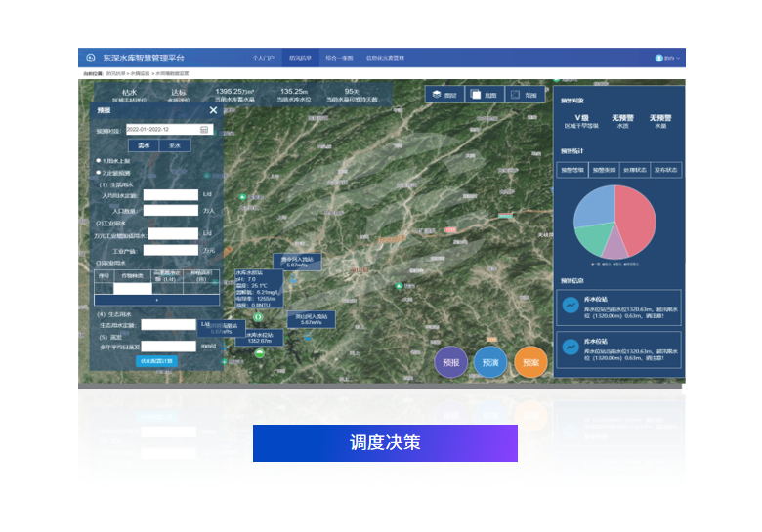The image size is (762, 532).
Task: Click the orange 预案 round button
Action: (530, 362)
